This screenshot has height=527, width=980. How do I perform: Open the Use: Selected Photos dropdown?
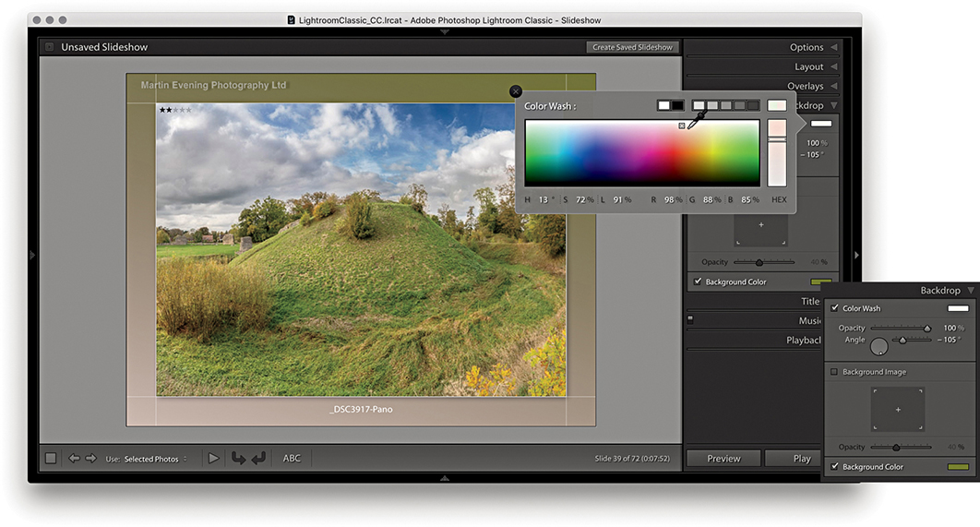155,459
